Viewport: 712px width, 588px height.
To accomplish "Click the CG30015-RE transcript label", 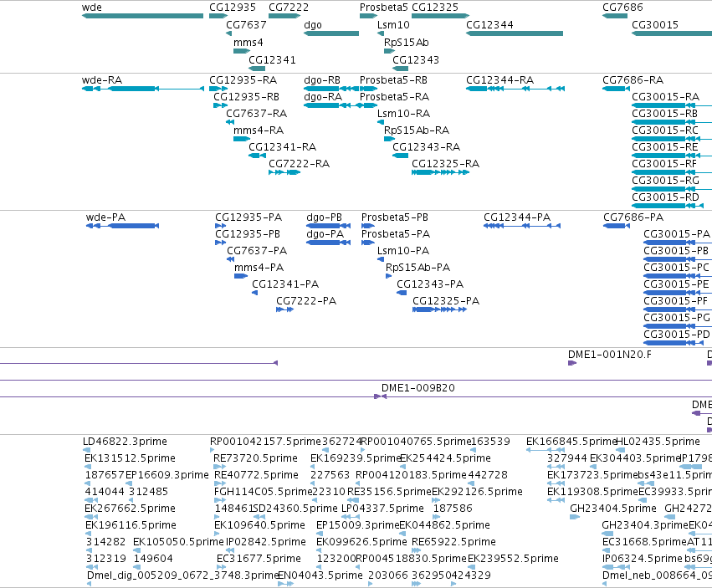I will tap(665, 147).
